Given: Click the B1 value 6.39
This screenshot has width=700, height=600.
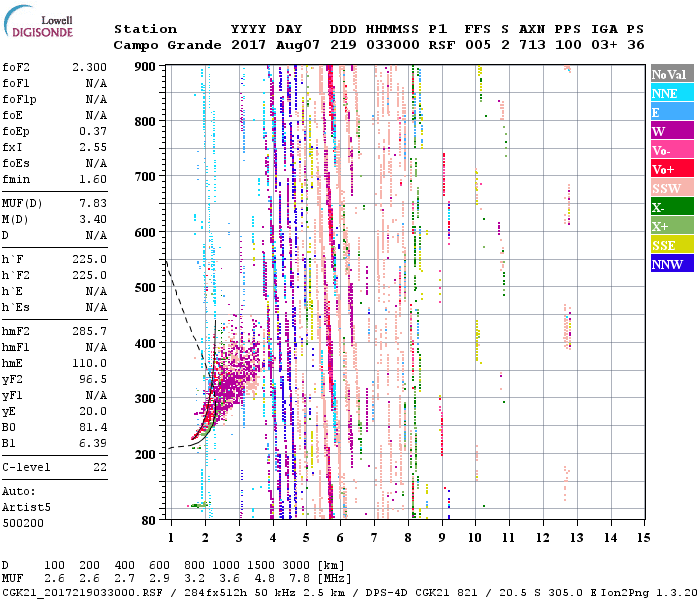Looking at the screenshot, I should (93, 443).
